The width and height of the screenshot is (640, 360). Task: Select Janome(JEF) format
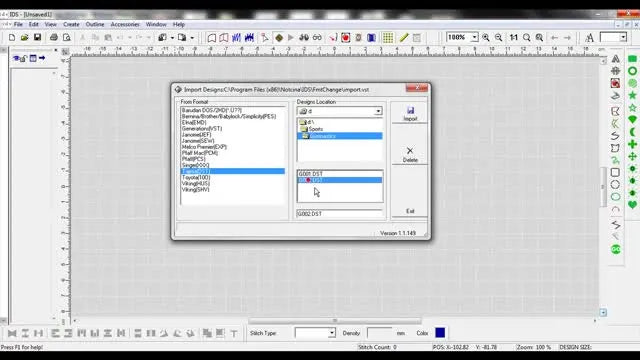point(197,135)
